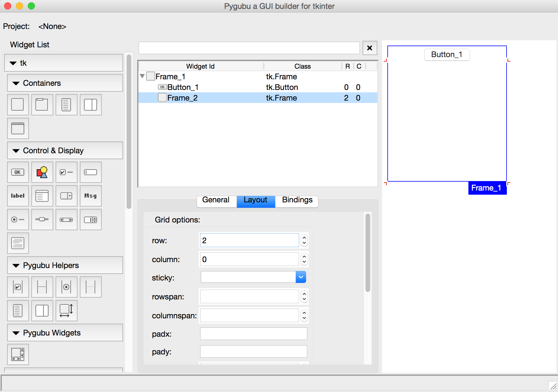Select the Frame container widget icon
The height and width of the screenshot is (392, 558).
point(18,105)
